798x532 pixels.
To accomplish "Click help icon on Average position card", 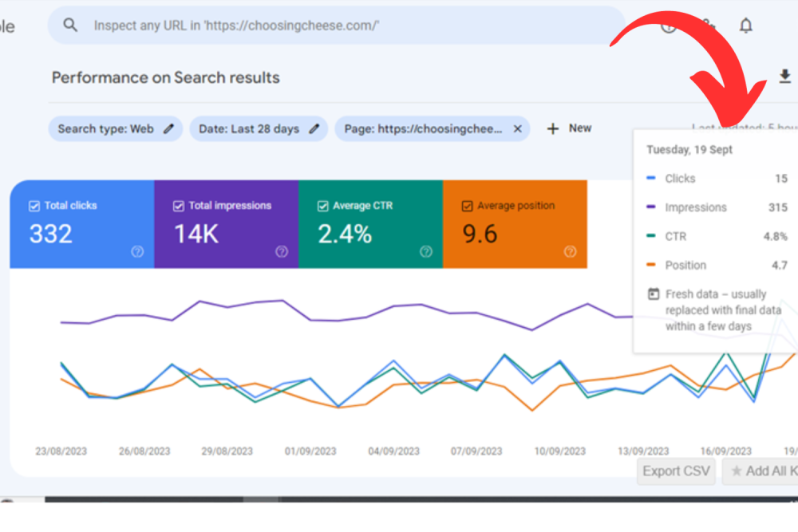I will point(570,251).
